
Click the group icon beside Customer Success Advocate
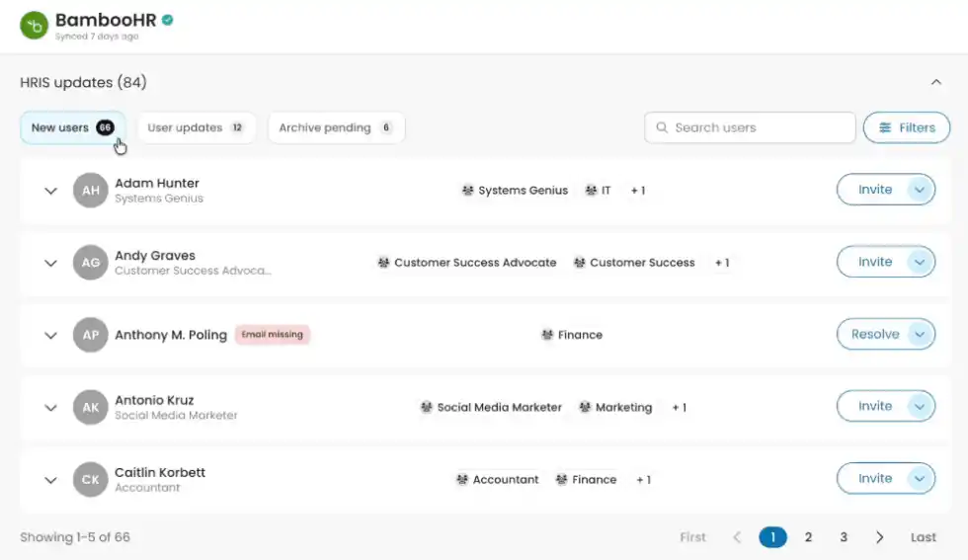(384, 263)
